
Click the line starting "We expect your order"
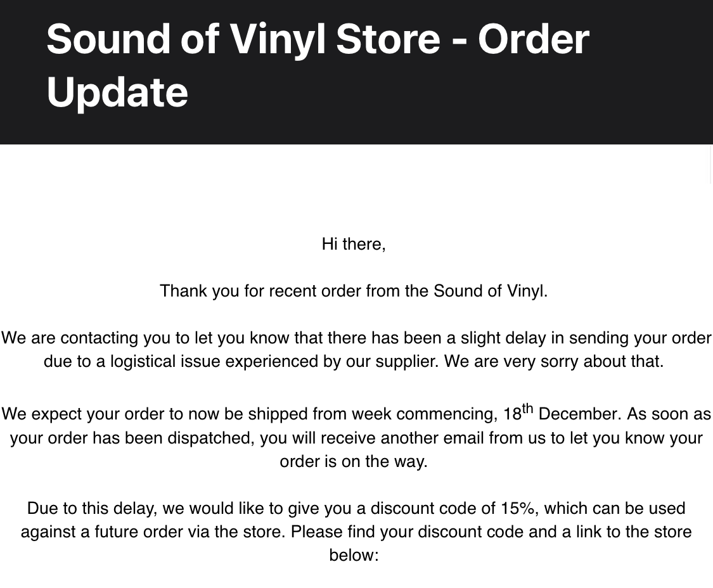click(x=356, y=413)
